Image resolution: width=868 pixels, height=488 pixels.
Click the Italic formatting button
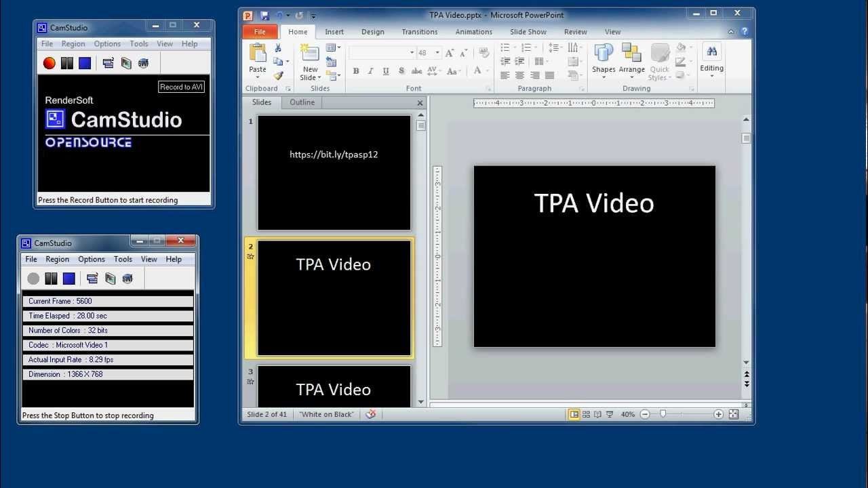[x=371, y=71]
